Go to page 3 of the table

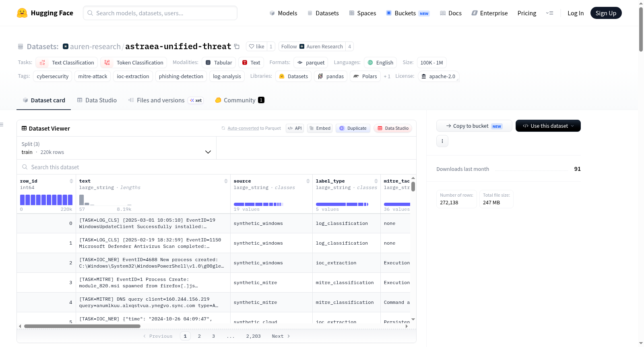(213, 336)
